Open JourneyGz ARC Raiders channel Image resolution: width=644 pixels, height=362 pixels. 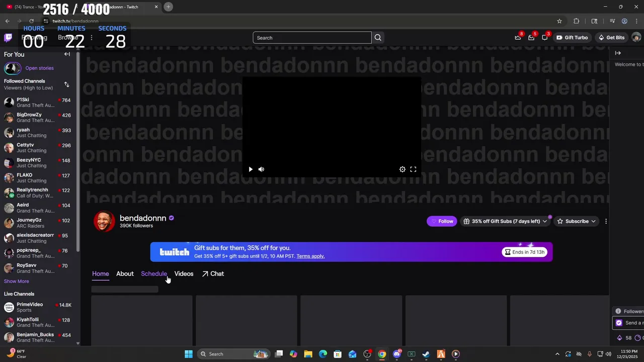coord(38,223)
